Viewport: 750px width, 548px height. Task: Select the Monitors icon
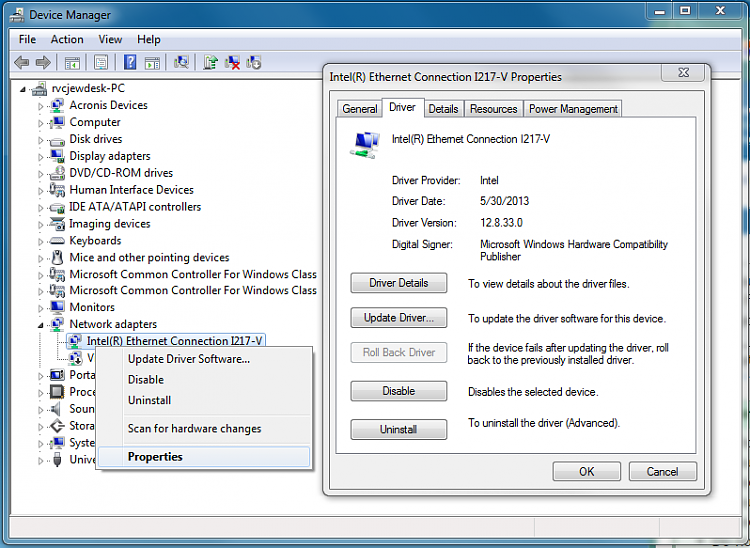point(57,307)
